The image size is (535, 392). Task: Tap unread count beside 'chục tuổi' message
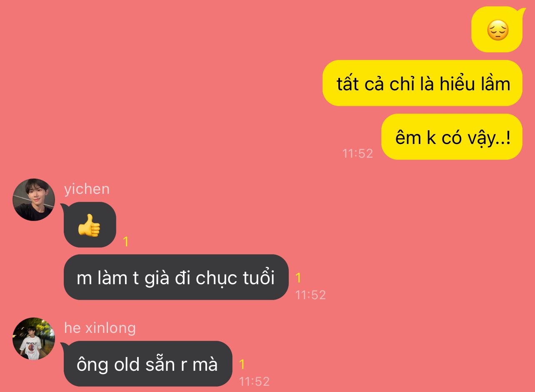coord(298,278)
